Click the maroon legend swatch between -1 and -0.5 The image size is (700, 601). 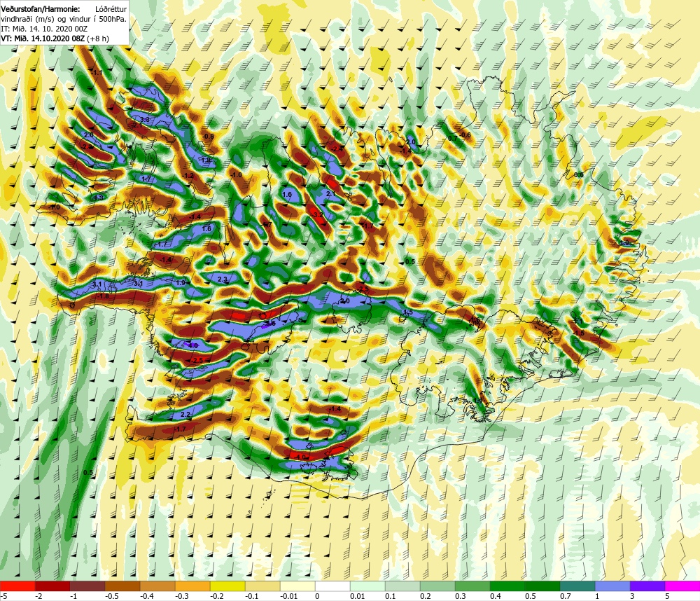pos(87,586)
